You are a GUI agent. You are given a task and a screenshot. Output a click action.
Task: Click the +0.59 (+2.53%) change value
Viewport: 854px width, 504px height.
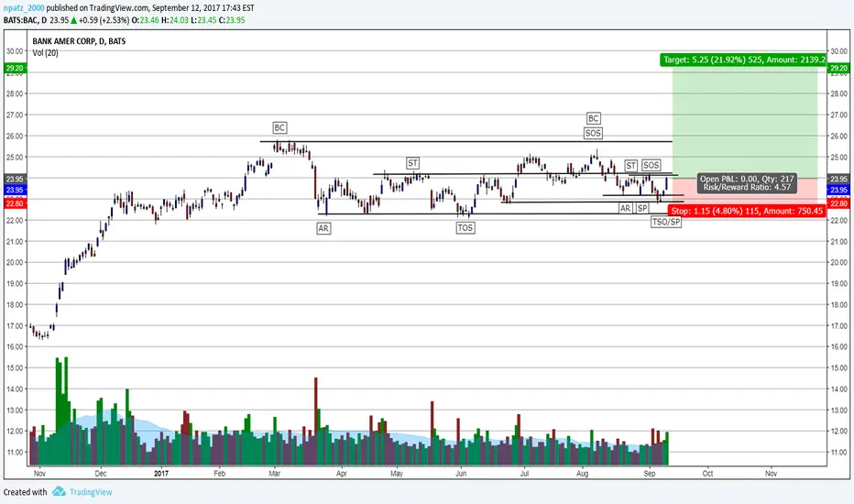[x=104, y=20]
